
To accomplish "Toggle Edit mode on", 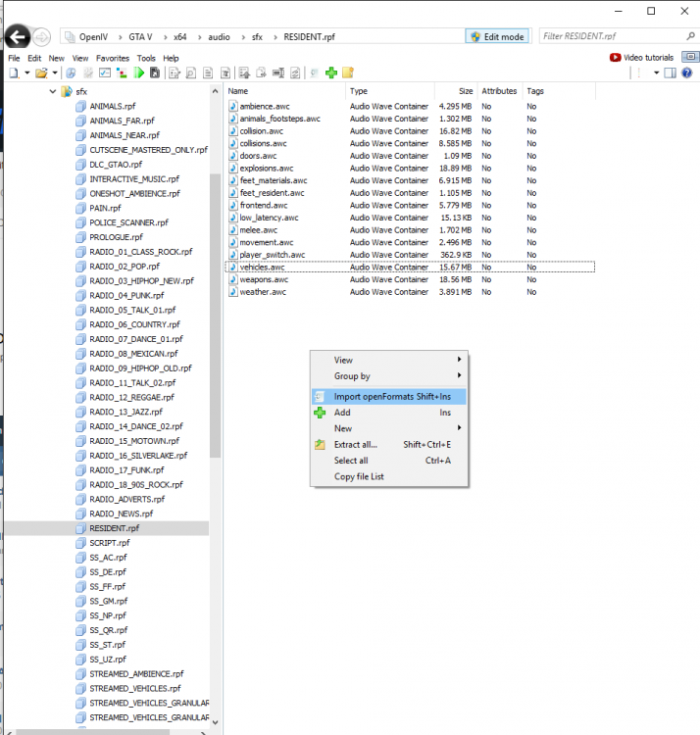I will pos(497,36).
